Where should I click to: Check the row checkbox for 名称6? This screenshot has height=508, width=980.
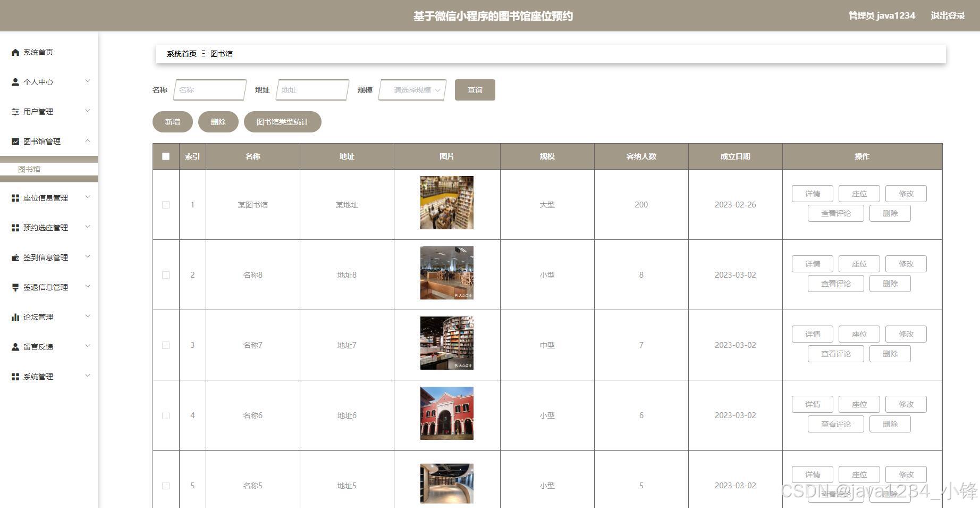pos(166,415)
